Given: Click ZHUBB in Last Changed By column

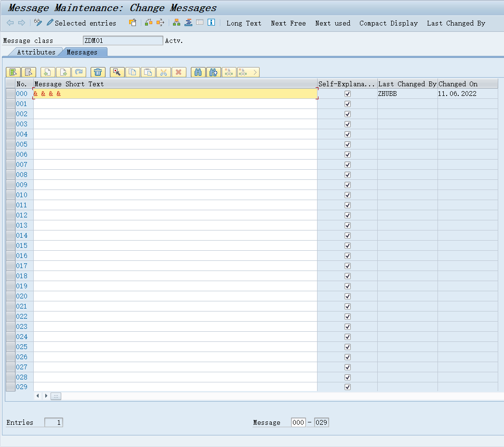Looking at the screenshot, I should tap(387, 94).
